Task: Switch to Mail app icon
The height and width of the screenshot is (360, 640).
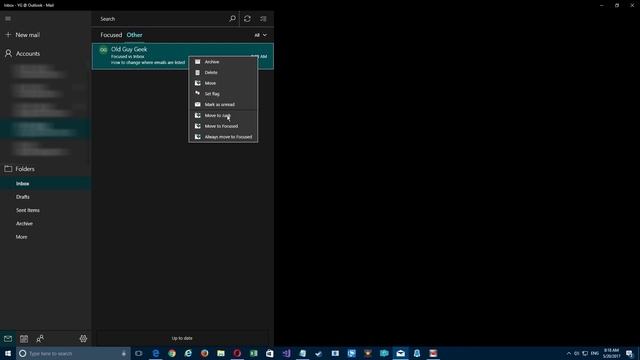Action: click(x=8, y=339)
